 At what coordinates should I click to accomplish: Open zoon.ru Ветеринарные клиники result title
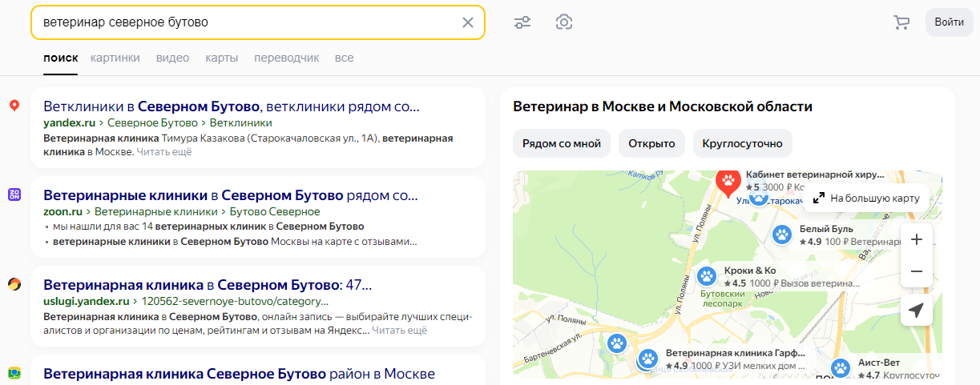click(231, 195)
